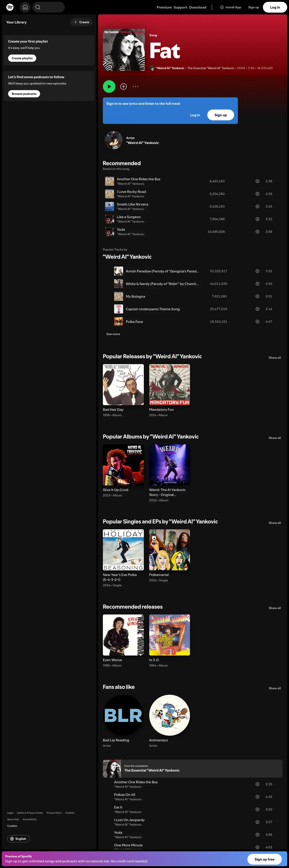The height and width of the screenshot is (868, 289).
Task: Add Smells Like Nirvana to library
Action: coord(257,207)
